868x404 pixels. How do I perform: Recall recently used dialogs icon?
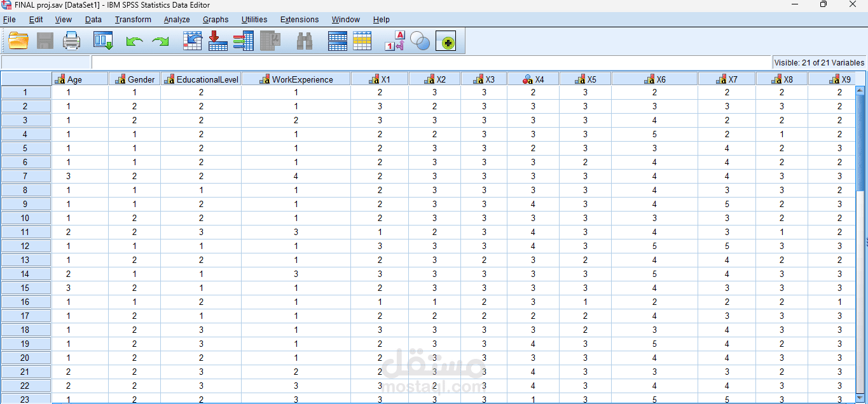tap(103, 41)
